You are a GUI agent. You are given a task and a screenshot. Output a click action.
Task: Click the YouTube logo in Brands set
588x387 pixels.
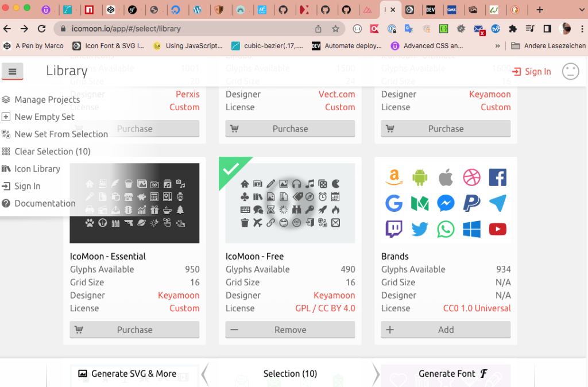point(497,229)
